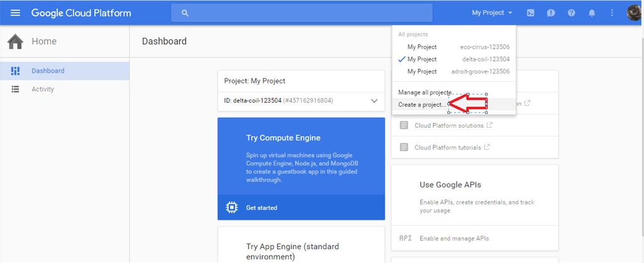Switch to Activity in sidebar

[x=43, y=89]
